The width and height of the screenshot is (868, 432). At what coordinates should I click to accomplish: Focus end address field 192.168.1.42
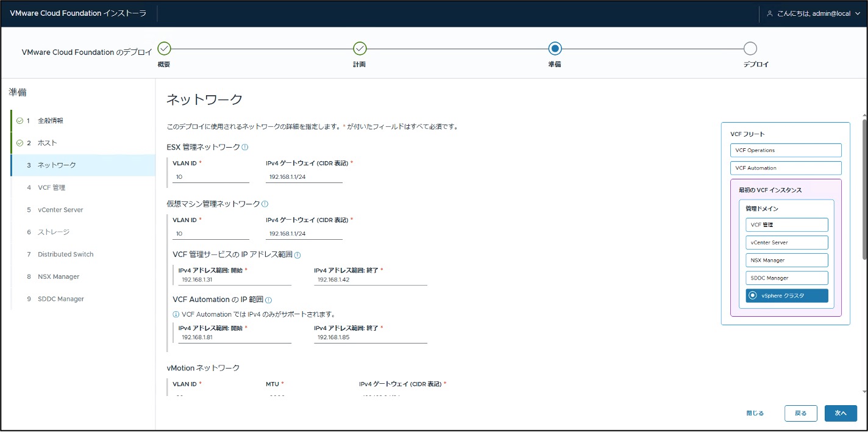click(371, 279)
